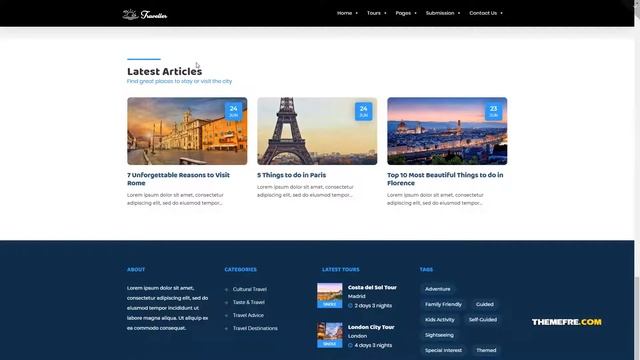Click the 'London' location text

point(357,336)
